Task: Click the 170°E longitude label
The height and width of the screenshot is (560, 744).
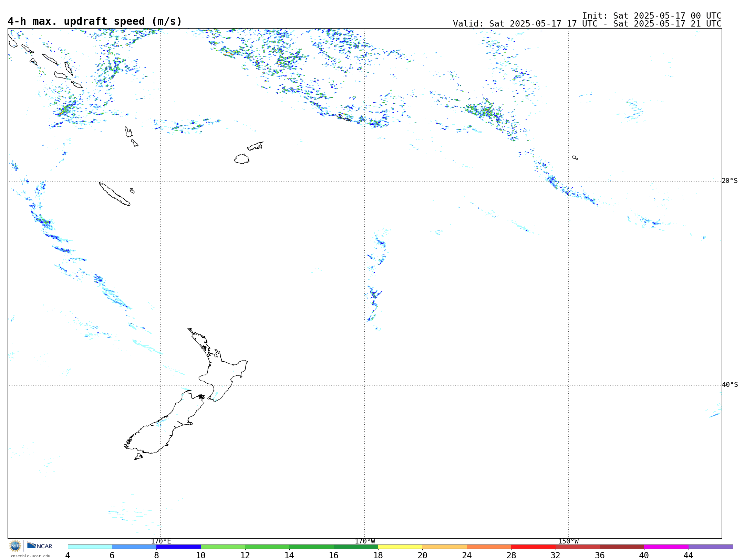Action: 161,541
